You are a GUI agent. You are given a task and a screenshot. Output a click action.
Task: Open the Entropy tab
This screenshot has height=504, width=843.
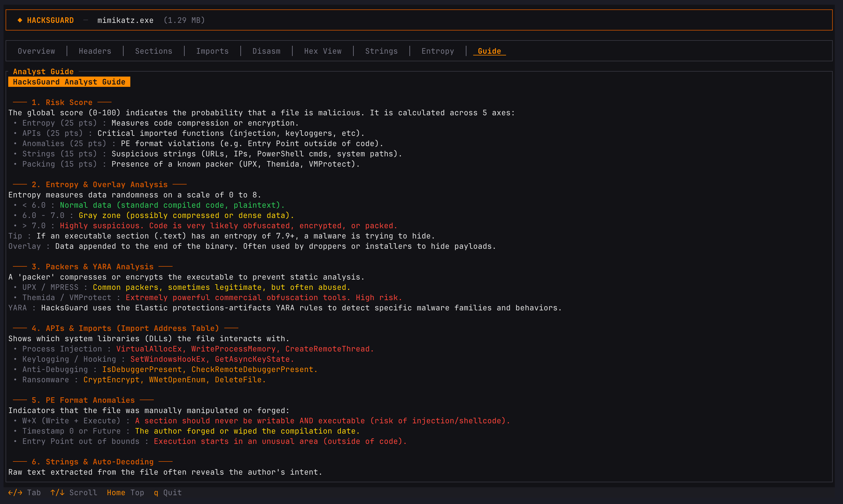pos(438,51)
